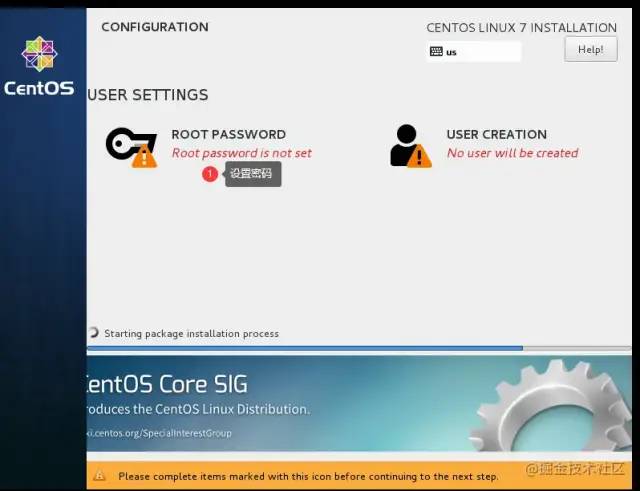Viewport: 640px width, 491px height.
Task: Click 'Starting package installation process' status text
Action: (x=191, y=333)
